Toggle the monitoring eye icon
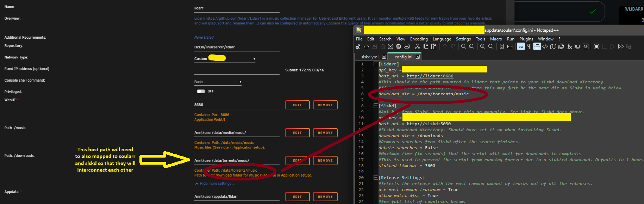 click(586, 46)
